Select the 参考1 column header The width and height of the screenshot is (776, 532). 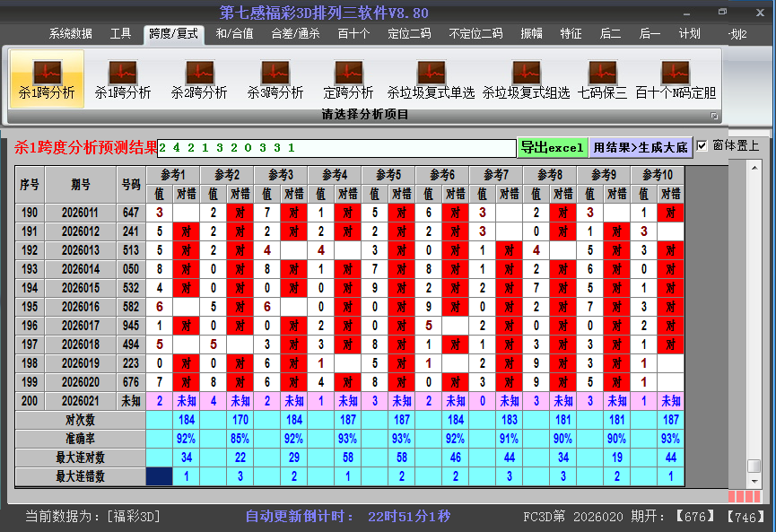click(x=173, y=174)
